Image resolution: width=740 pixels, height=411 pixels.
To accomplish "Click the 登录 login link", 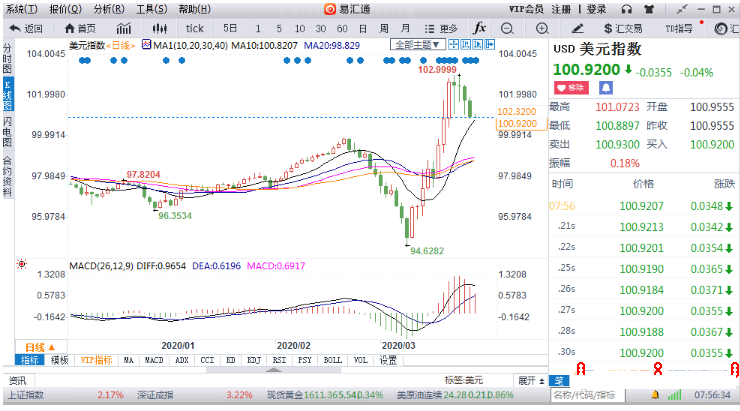I will coord(597,9).
